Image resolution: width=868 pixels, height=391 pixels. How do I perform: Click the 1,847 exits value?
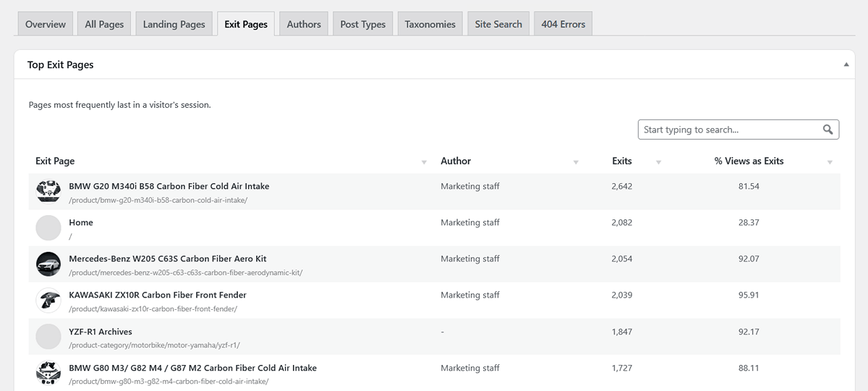pos(621,332)
